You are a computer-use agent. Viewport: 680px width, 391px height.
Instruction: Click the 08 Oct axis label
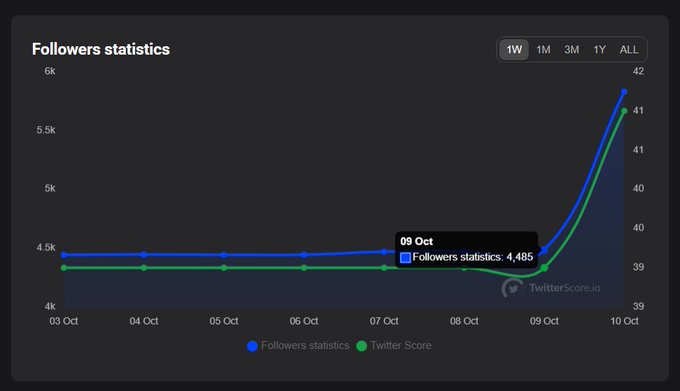click(464, 321)
